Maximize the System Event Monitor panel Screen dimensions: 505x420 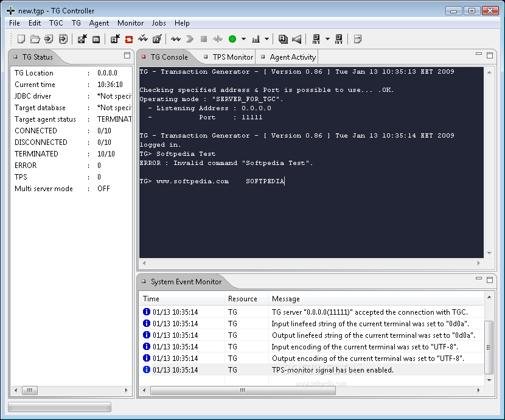490,280
